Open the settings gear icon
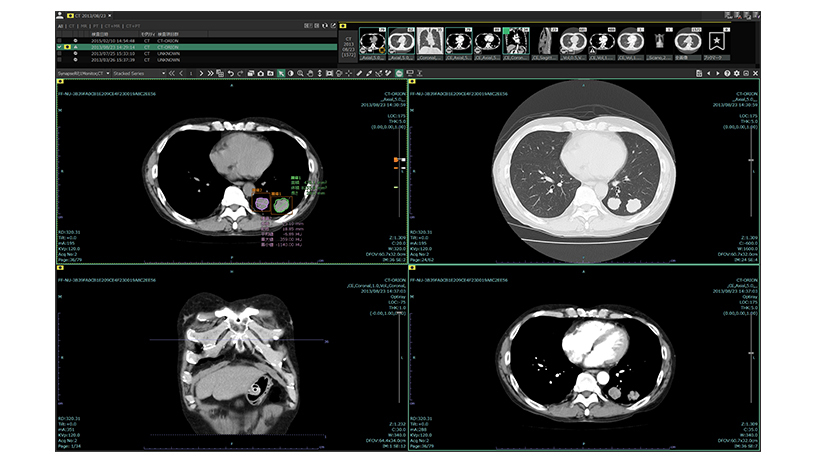 737,73
